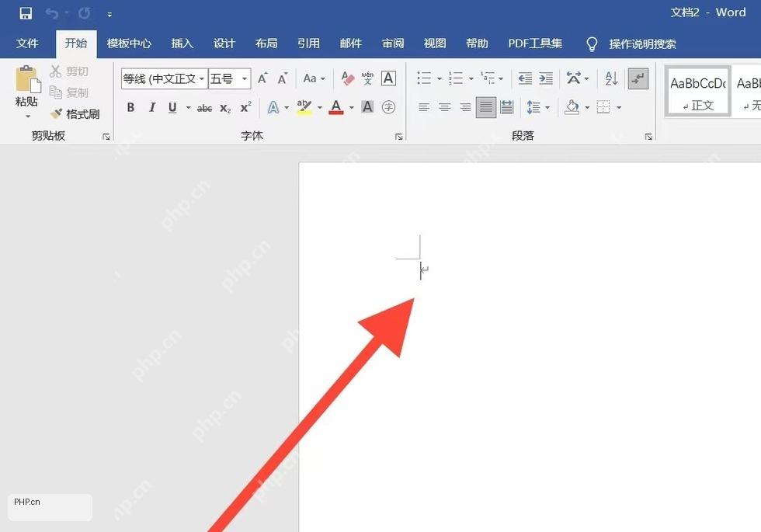Screen dimensions: 761x532
Task: Toggle subscript x₂
Action: click(225, 108)
